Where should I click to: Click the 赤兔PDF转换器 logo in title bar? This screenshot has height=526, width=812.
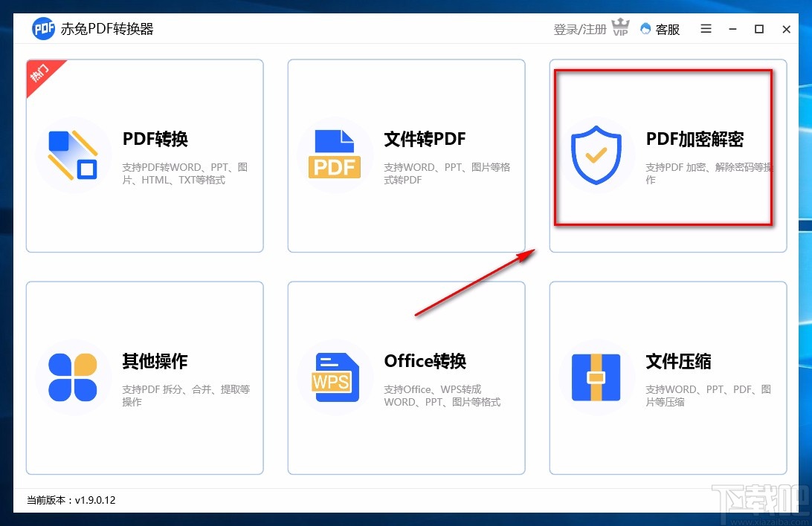(x=43, y=28)
